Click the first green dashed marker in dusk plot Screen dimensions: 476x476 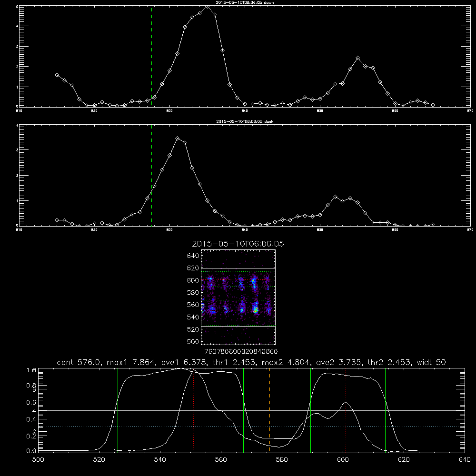(x=151, y=175)
